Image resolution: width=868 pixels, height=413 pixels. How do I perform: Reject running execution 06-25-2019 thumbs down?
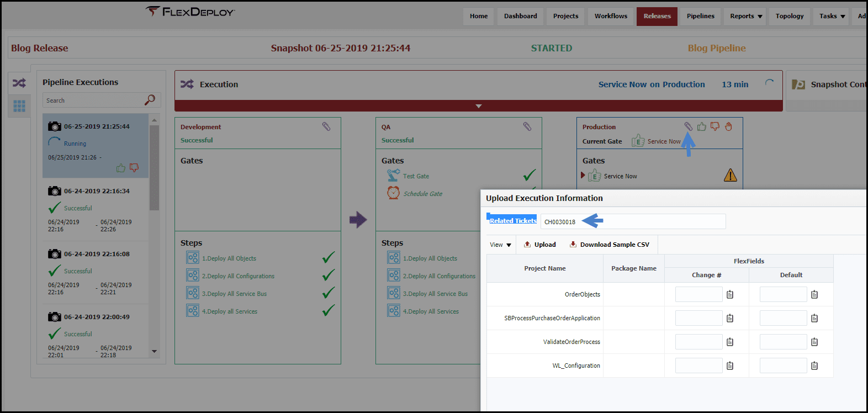coord(134,168)
